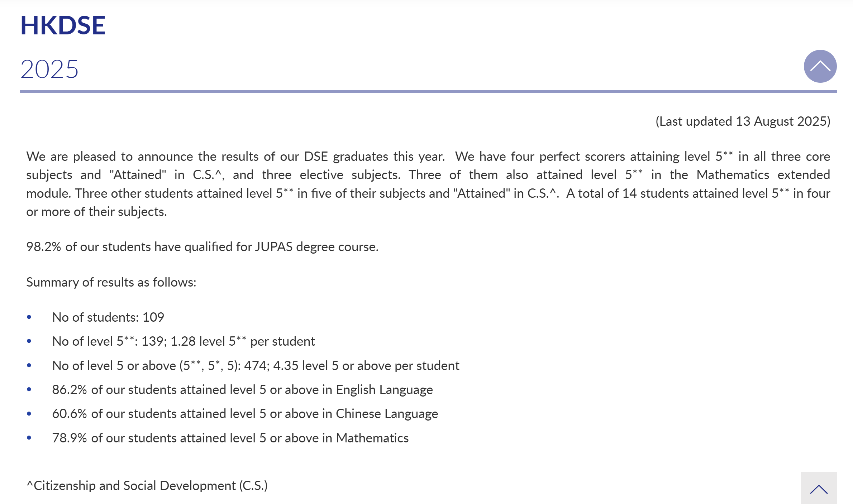The image size is (853, 504).
Task: Click the bullet dot beside 'No of students'
Action: 29,317
